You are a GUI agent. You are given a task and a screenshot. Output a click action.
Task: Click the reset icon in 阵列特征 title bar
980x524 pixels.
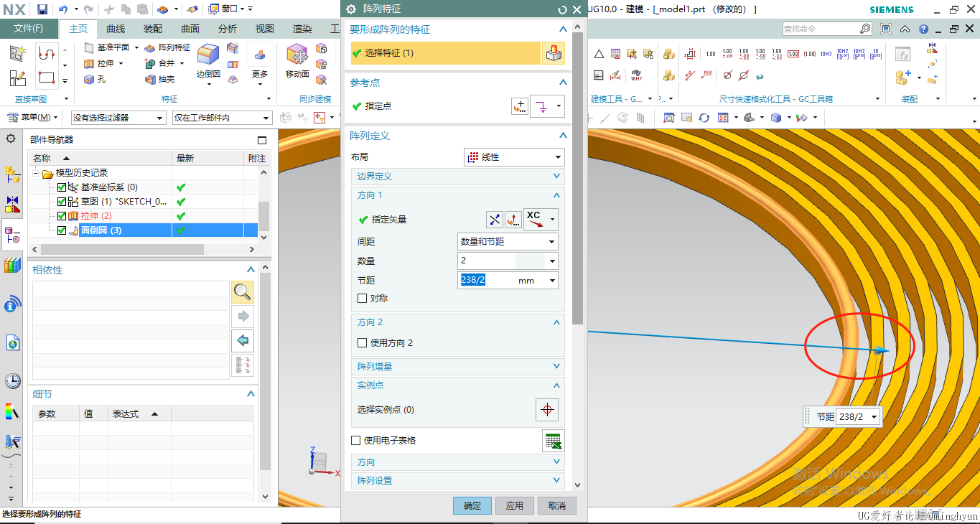(x=562, y=9)
